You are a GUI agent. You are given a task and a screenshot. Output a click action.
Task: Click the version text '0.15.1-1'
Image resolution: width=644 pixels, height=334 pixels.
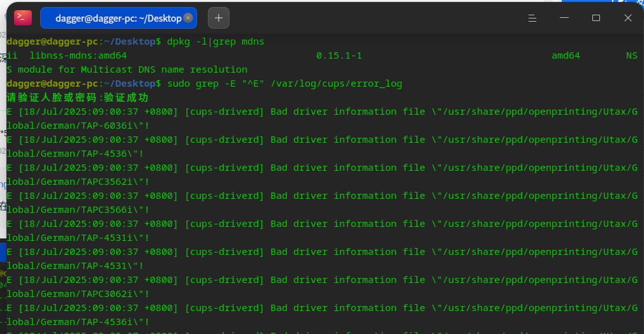(x=339, y=55)
